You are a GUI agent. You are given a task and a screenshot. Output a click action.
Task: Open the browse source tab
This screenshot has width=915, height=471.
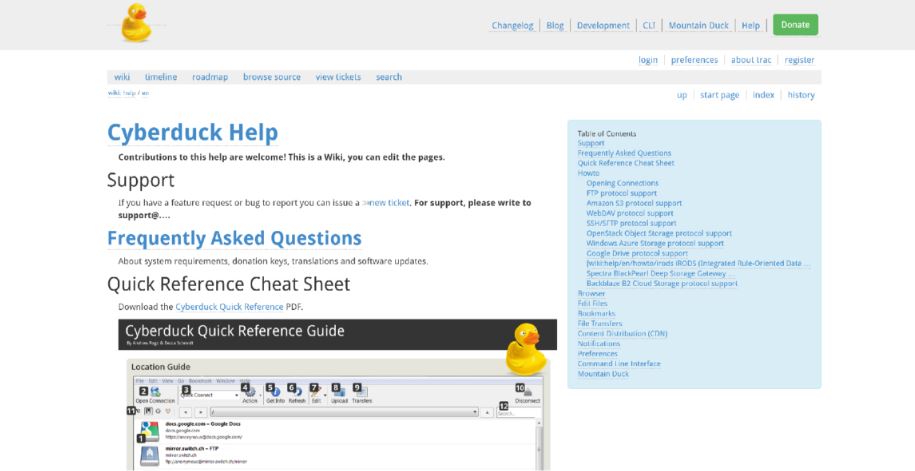(272, 76)
